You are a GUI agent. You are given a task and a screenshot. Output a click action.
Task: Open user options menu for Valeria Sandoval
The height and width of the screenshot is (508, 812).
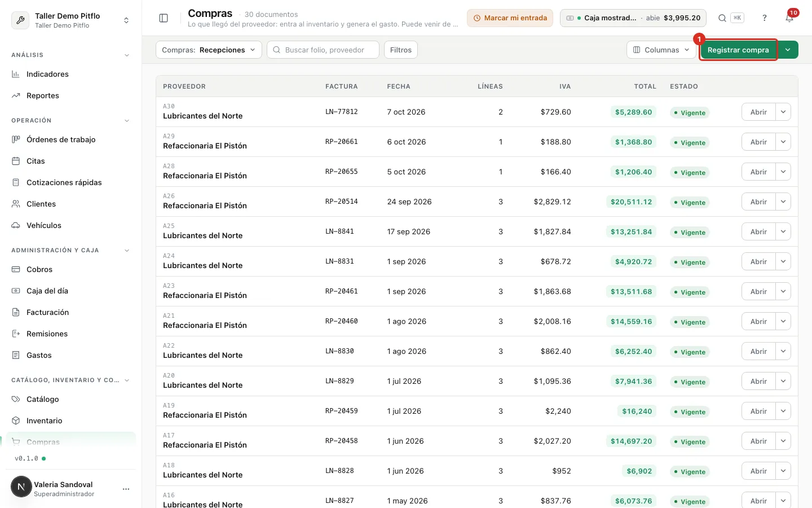[126, 489]
